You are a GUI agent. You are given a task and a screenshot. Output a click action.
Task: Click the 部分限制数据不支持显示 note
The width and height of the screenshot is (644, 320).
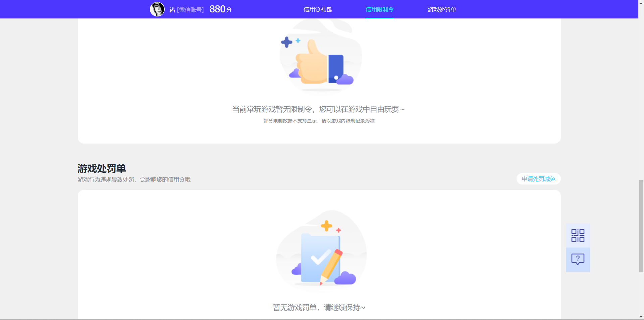tap(319, 121)
